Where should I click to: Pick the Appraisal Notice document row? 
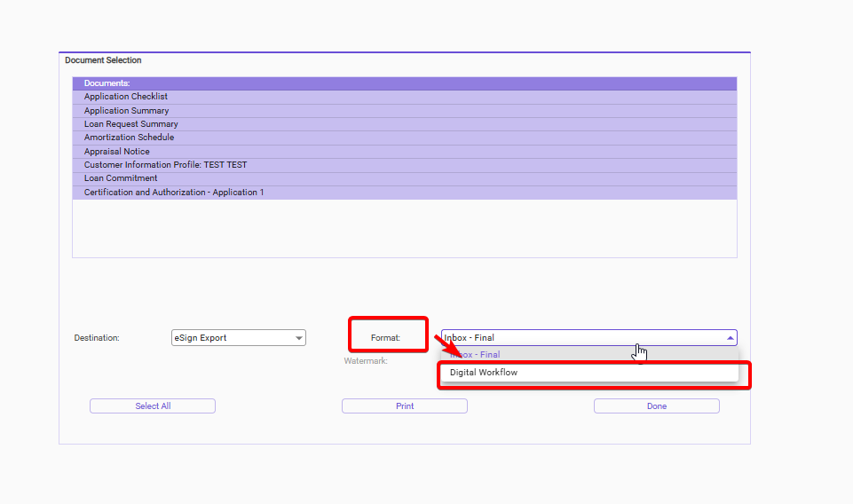click(116, 152)
